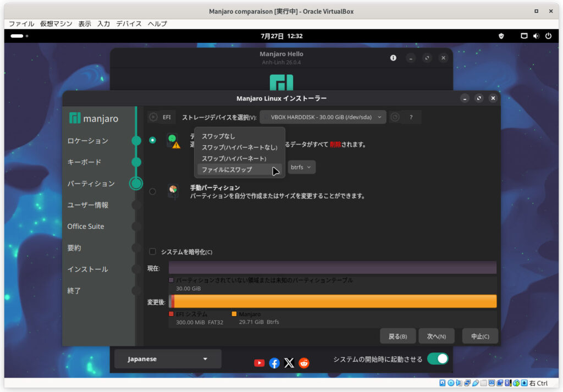Viewport: 563px width, 392px height.
Task: Click the erase disk icon with warning
Action: [x=173, y=141]
